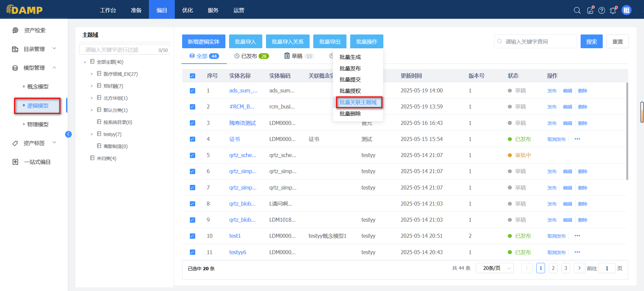Screen dimensions: 644x291
Task: Open 资产检索 sidebar item
Action: pyautogui.click(x=35, y=30)
